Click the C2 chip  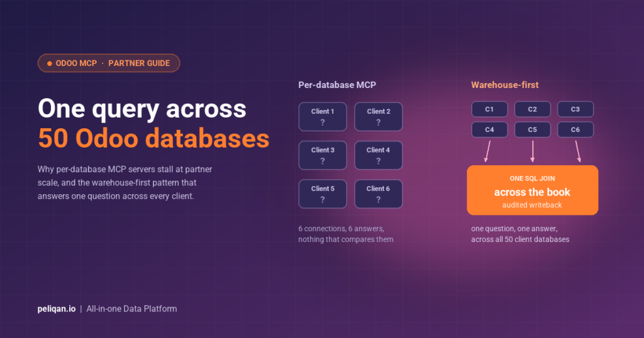point(532,109)
